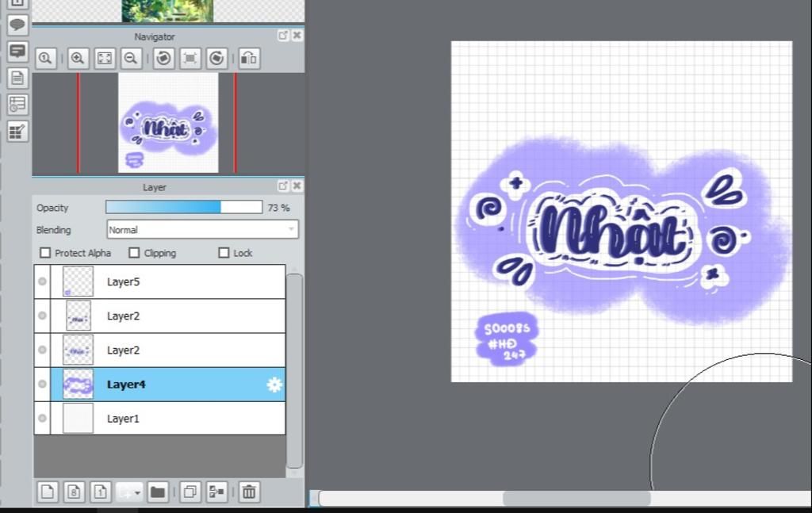Toggle visibility of Layer5
The image size is (812, 513).
coord(43,281)
